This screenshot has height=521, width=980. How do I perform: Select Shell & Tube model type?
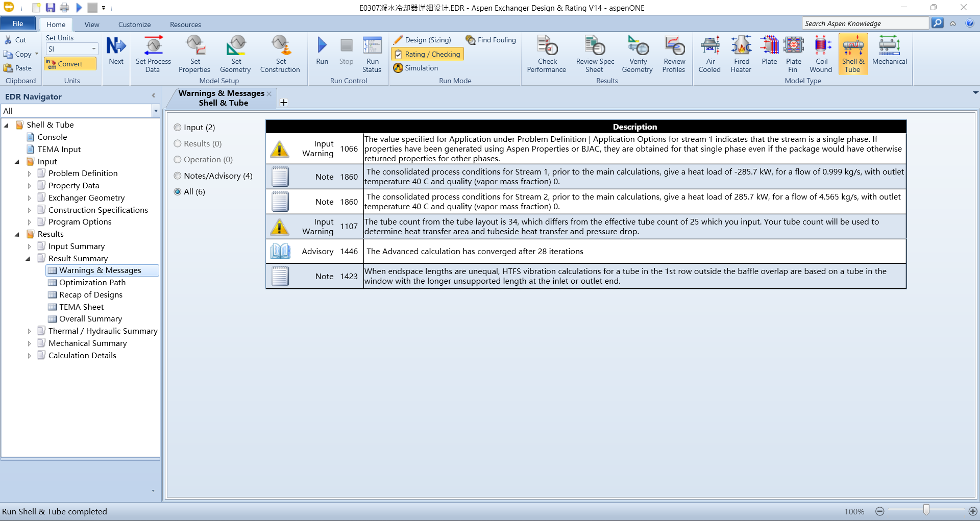pyautogui.click(x=853, y=54)
